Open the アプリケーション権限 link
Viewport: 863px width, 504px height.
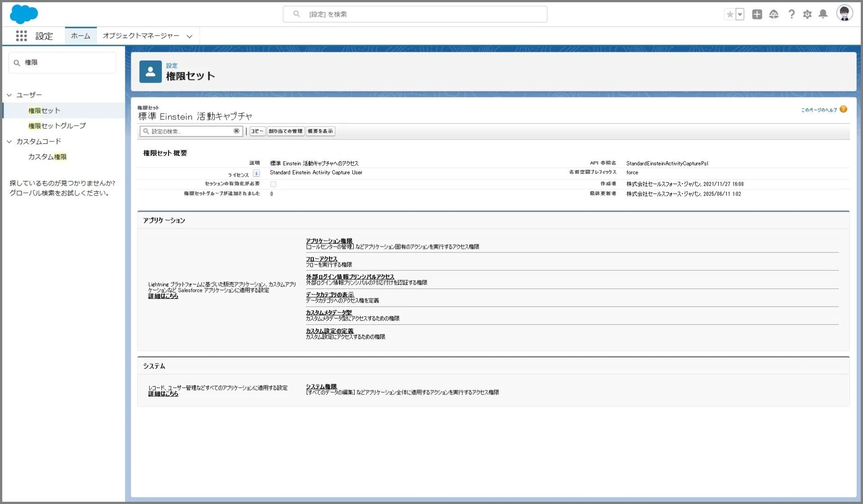[329, 241]
